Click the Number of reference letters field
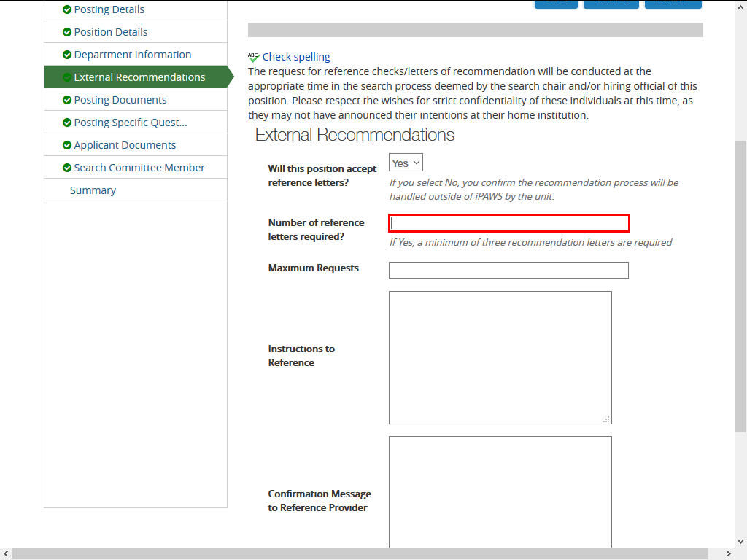The image size is (747, 560). coord(508,223)
